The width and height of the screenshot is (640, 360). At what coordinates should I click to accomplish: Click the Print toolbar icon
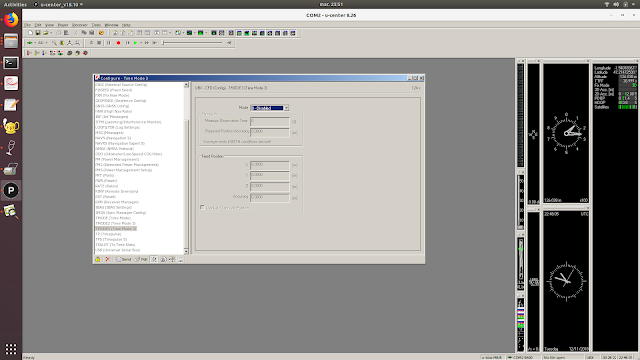pyautogui.click(x=59, y=33)
